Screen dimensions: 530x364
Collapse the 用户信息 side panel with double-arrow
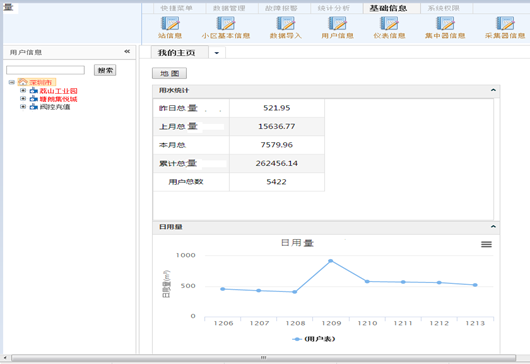(127, 52)
